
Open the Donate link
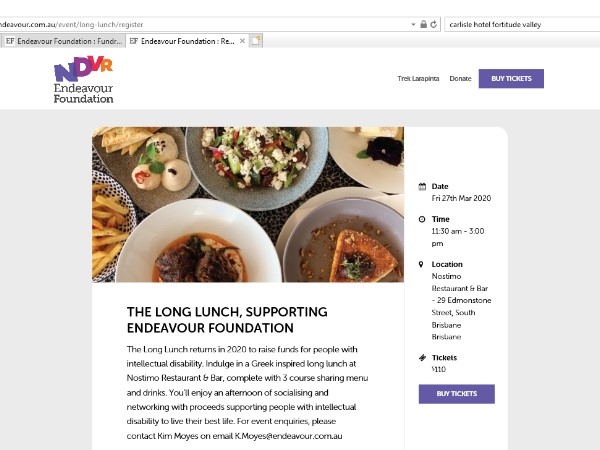pyautogui.click(x=460, y=78)
